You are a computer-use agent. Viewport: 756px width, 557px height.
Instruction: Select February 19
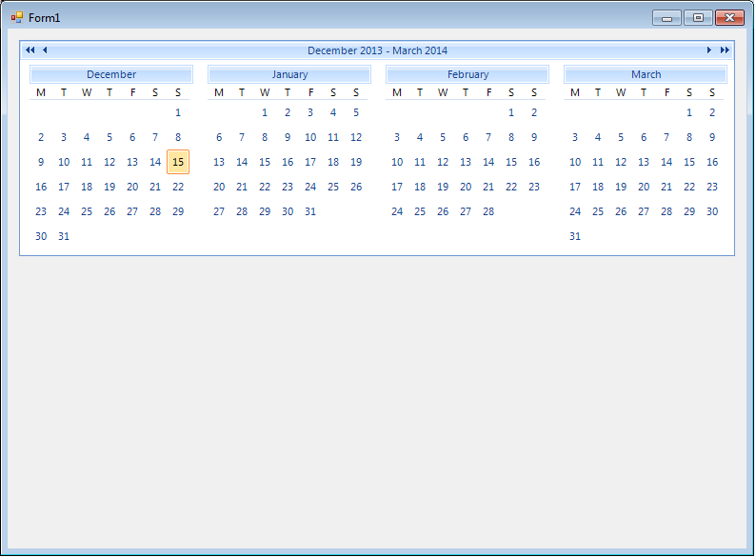click(x=443, y=187)
